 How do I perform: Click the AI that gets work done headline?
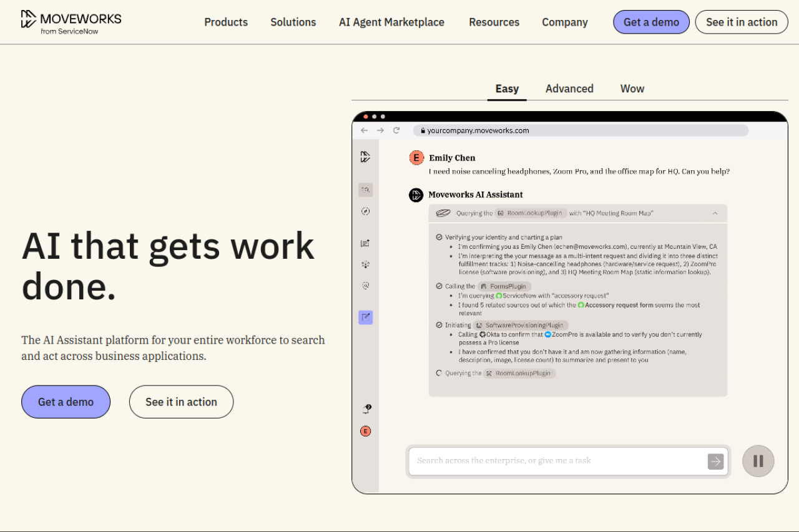click(168, 266)
